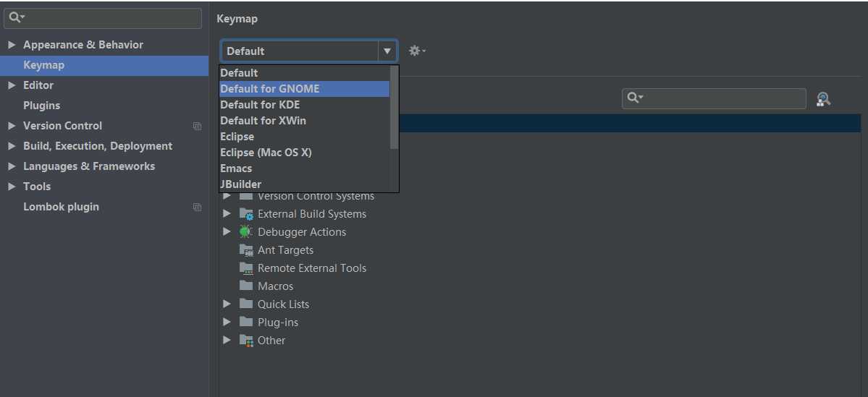Open Appearance & Behavior settings
This screenshot has height=397, width=868.
83,45
